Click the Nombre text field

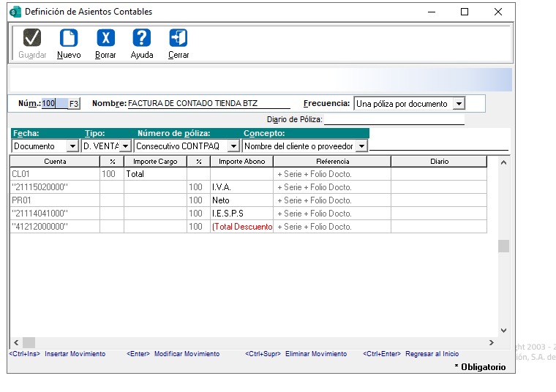[x=209, y=104]
